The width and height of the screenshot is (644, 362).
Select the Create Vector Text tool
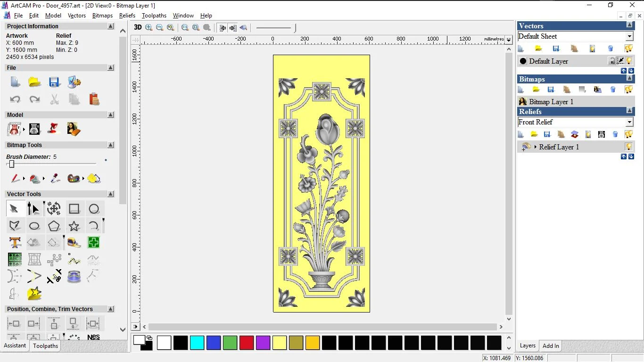click(x=15, y=243)
